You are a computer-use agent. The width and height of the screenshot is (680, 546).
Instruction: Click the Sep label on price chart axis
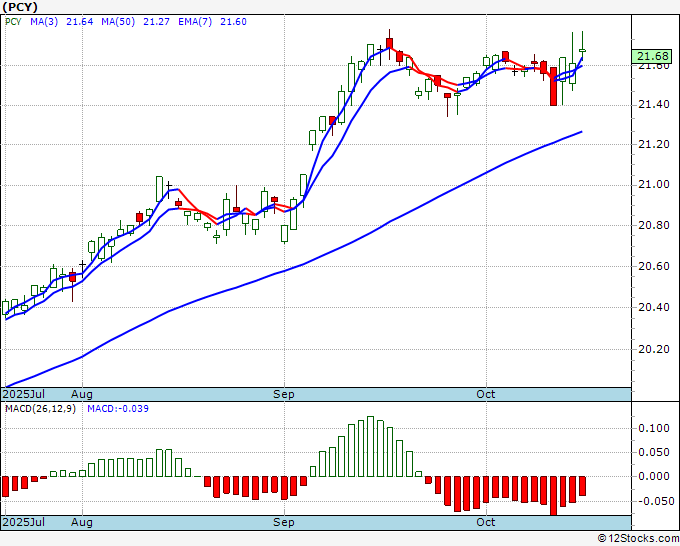pyautogui.click(x=284, y=394)
